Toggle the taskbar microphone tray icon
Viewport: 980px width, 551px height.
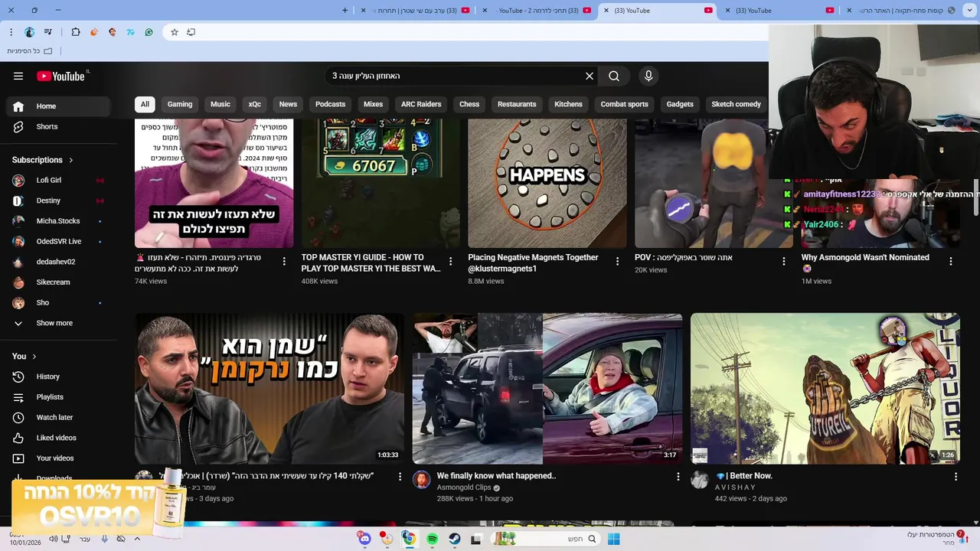[x=104, y=539]
